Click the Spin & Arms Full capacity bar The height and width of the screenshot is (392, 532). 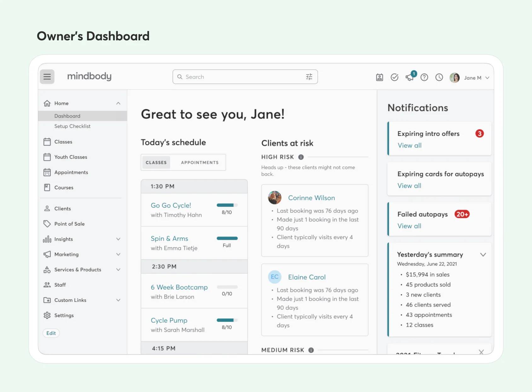tap(227, 238)
